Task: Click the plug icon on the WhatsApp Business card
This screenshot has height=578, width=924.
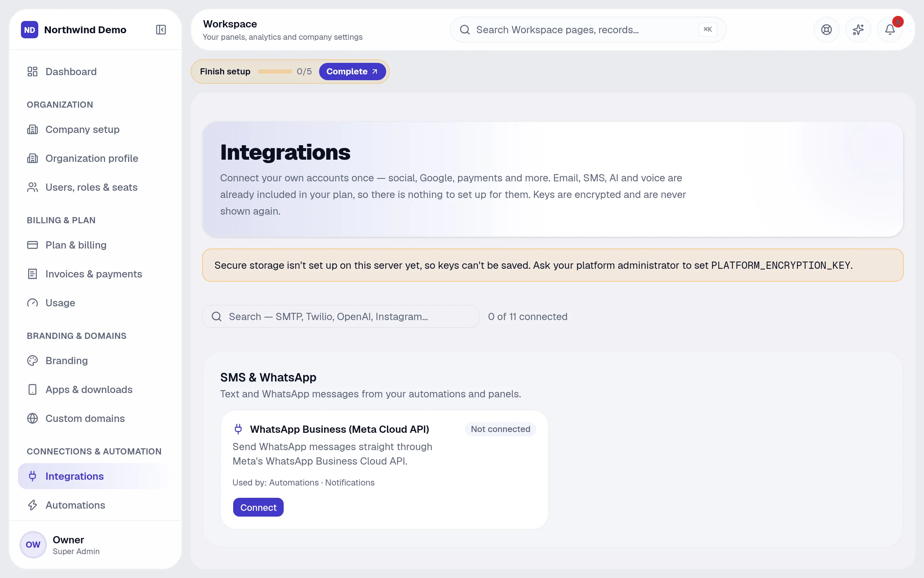Action: point(238,429)
